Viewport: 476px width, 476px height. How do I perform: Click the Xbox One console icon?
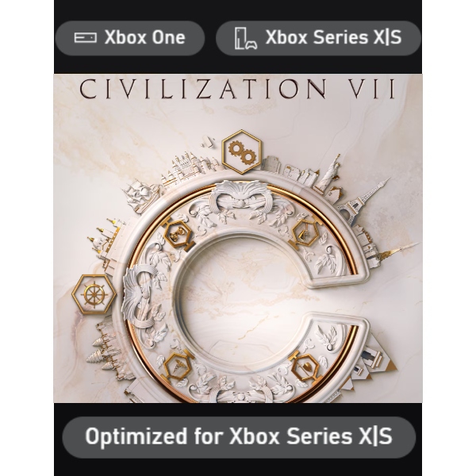86,37
